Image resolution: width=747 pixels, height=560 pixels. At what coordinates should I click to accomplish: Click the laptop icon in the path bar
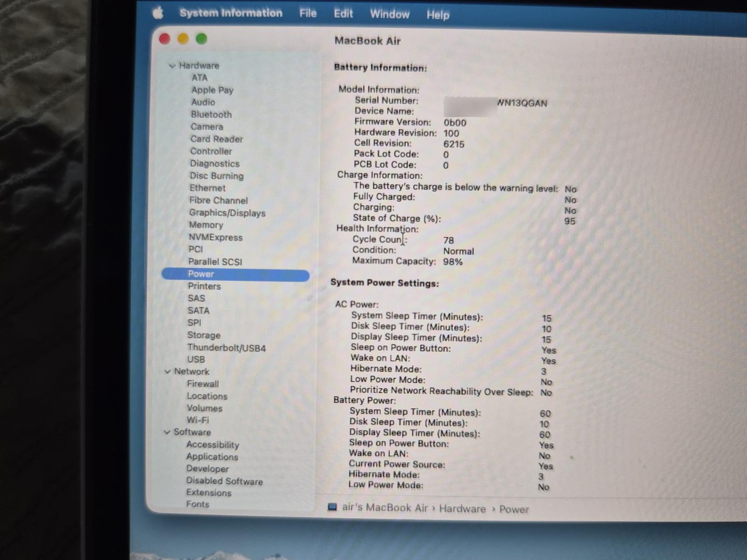[x=333, y=507]
